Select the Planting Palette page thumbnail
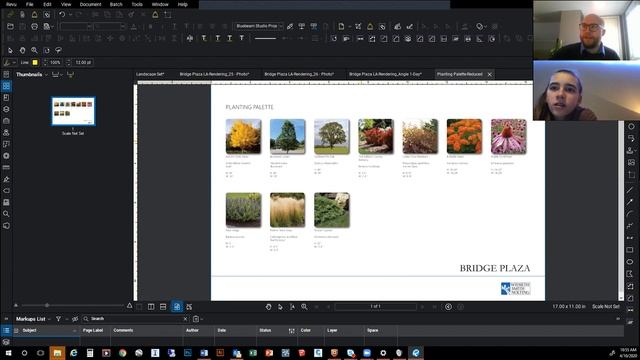 (x=73, y=111)
